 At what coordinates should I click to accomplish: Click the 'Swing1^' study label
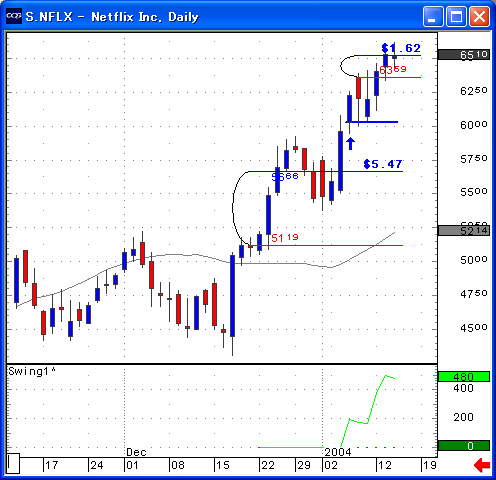(x=32, y=371)
